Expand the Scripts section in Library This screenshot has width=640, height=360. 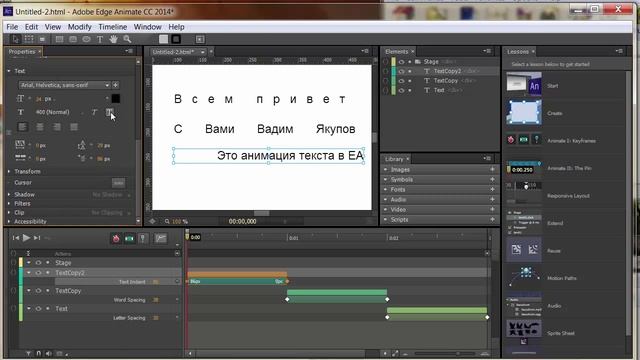point(385,220)
